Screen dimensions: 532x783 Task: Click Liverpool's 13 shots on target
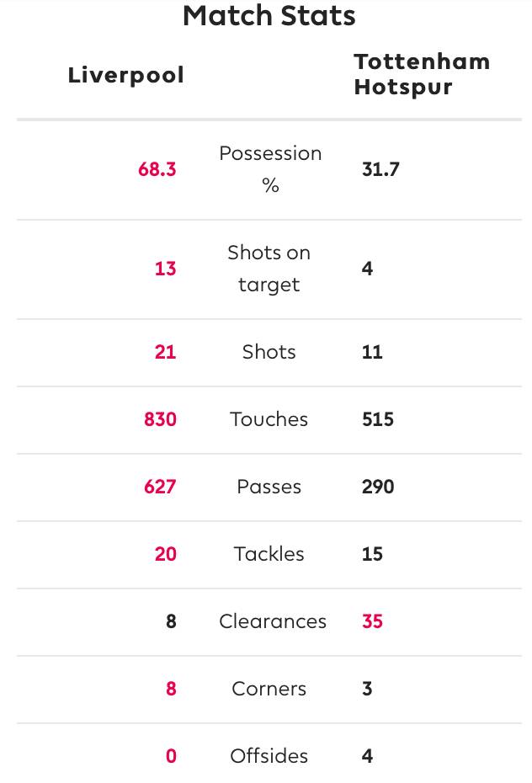(166, 269)
